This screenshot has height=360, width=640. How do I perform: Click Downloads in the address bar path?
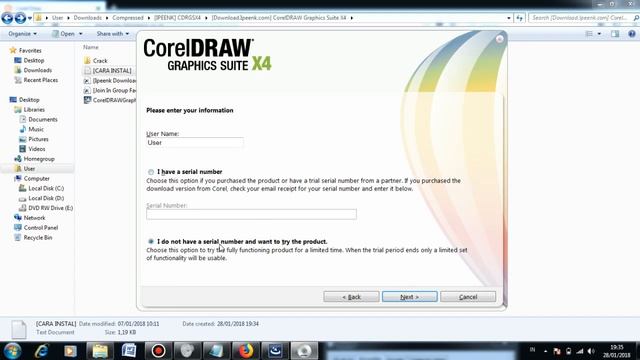pyautogui.click(x=87, y=18)
